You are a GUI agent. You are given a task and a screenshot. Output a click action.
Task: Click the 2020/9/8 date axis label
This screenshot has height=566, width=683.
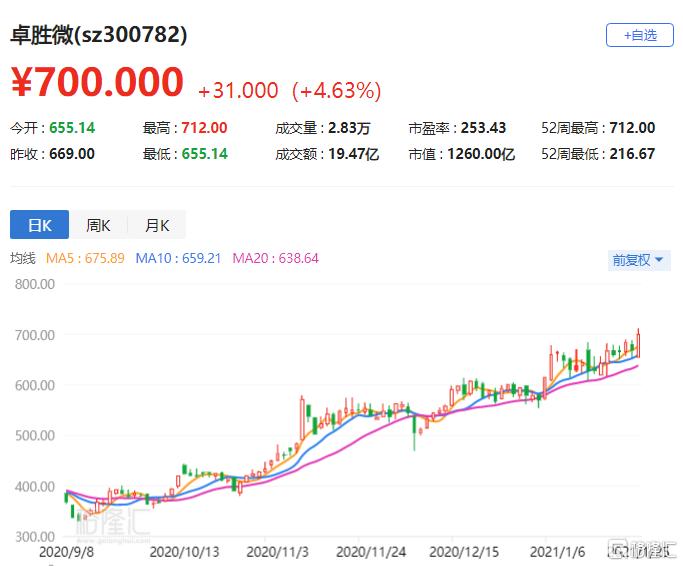(x=66, y=552)
